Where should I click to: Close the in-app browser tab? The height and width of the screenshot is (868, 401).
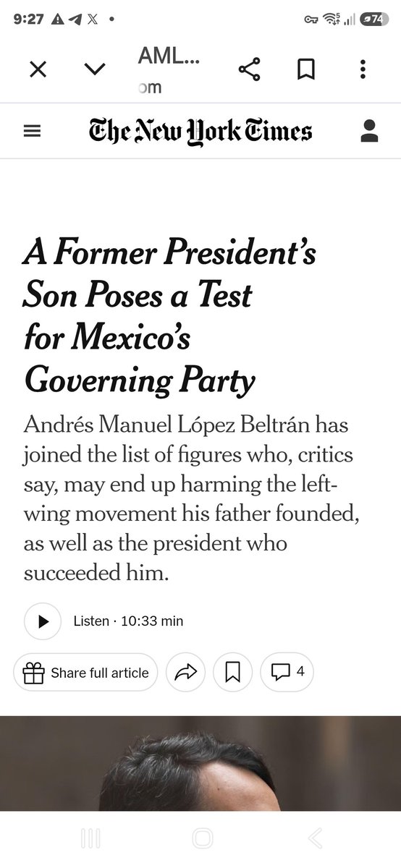(38, 69)
